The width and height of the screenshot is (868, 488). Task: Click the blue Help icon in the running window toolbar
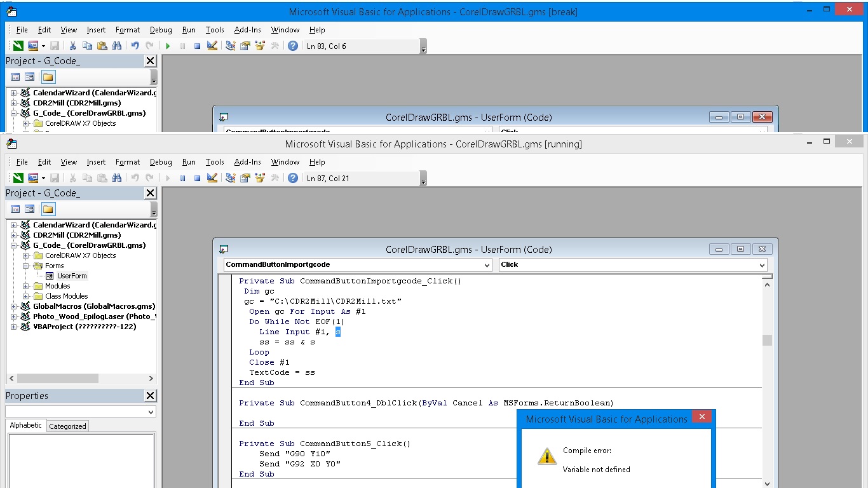[292, 179]
